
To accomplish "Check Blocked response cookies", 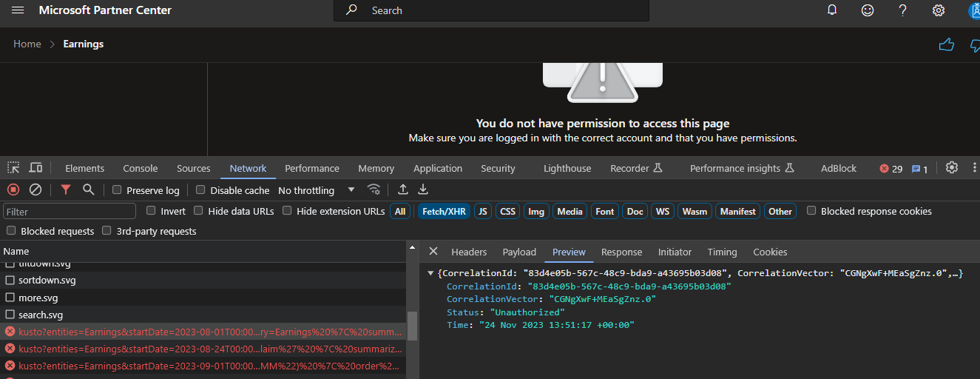I will click(x=811, y=211).
